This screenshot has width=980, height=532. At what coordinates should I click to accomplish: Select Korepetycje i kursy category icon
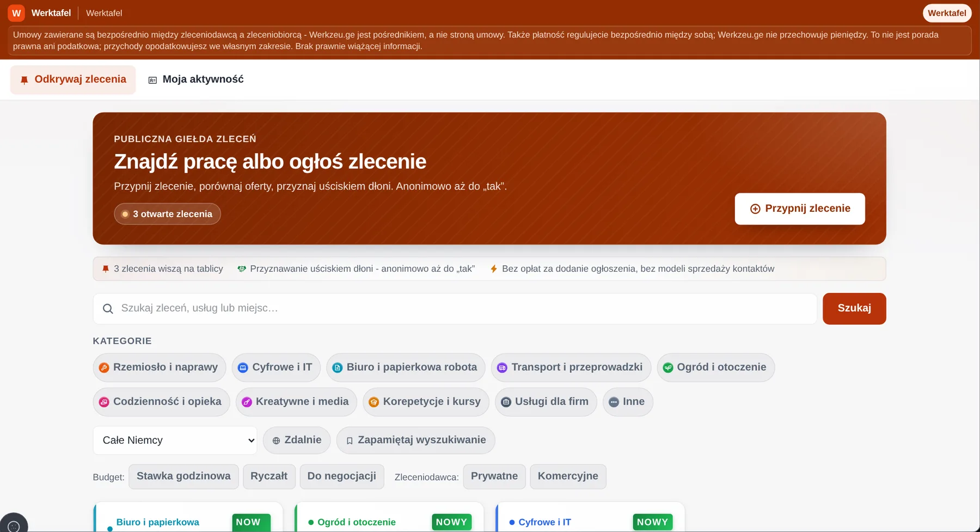(x=373, y=402)
